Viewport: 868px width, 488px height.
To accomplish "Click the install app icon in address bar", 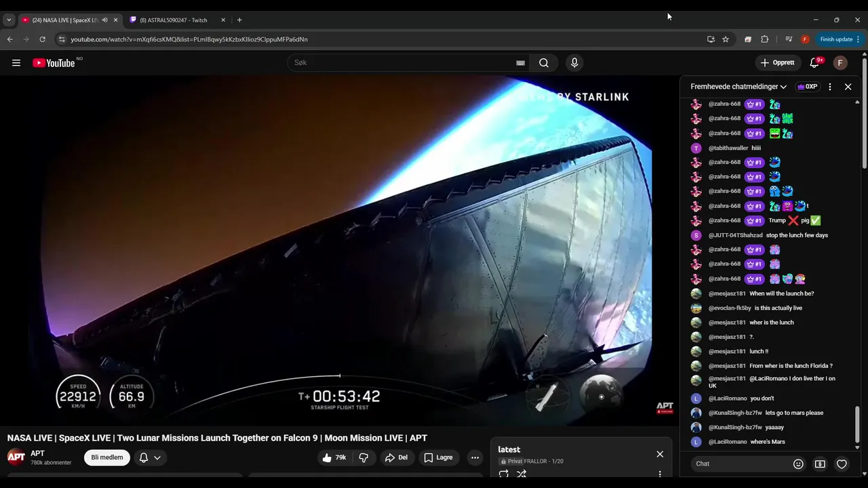I will pos(711,39).
